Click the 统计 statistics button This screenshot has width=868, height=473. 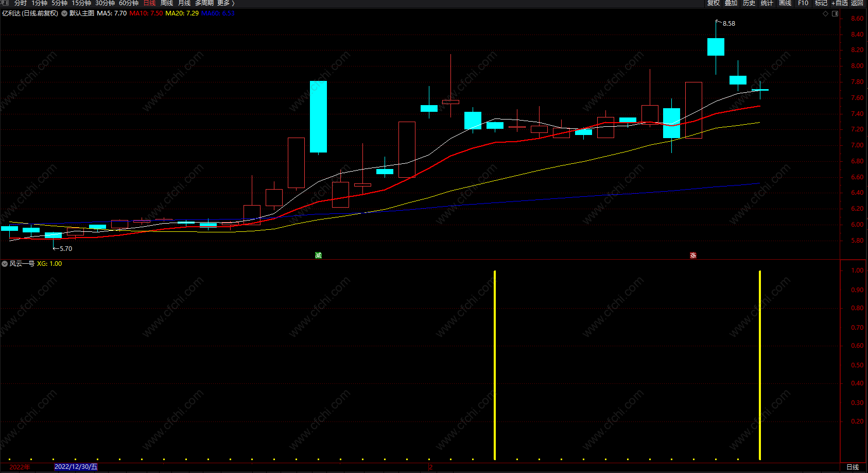coord(767,3)
